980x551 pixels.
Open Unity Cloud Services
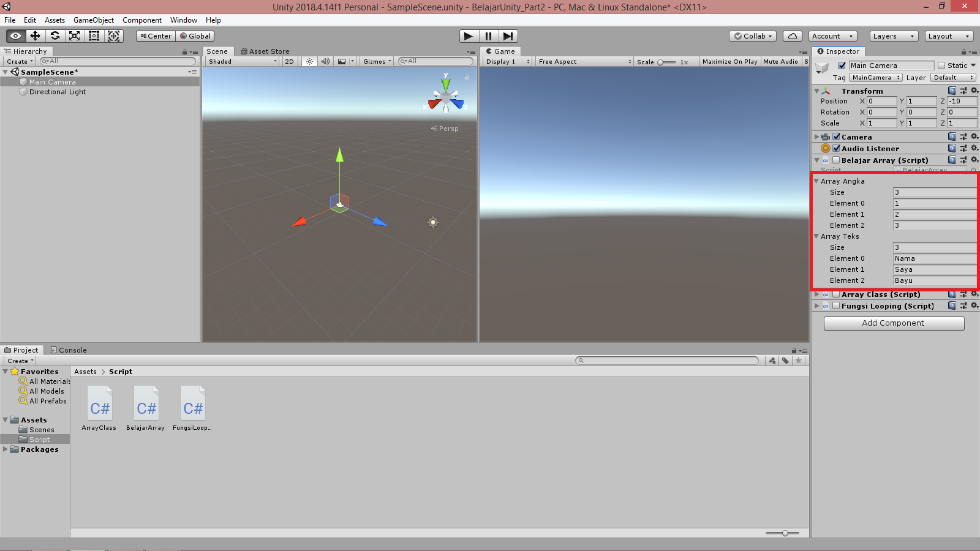(791, 36)
